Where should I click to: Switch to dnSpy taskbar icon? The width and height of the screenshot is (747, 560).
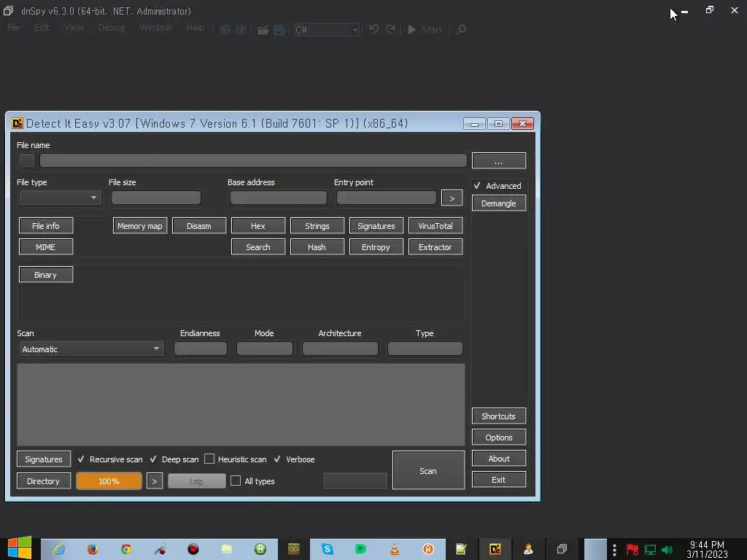coord(562,549)
